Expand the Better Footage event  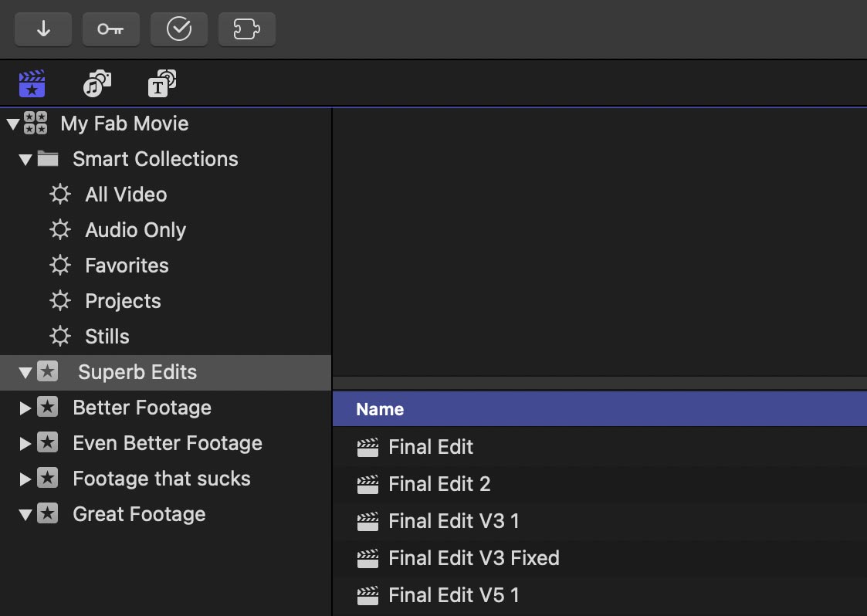pos(25,408)
